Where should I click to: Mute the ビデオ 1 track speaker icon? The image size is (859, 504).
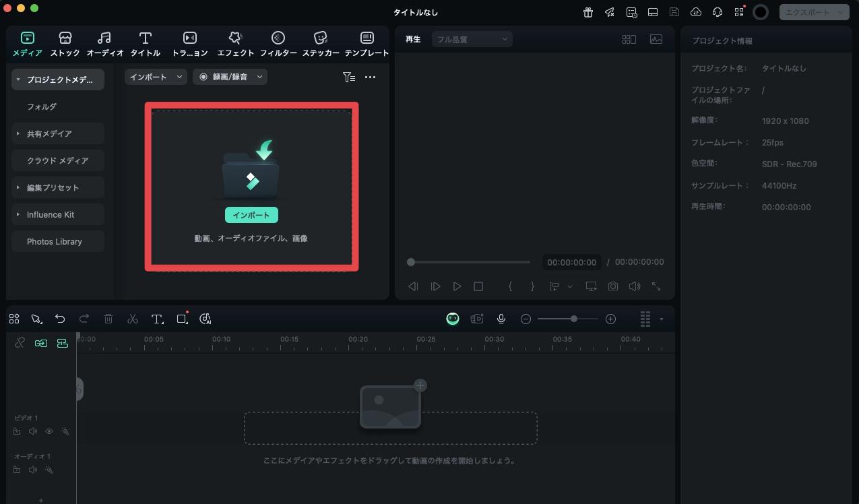(x=33, y=431)
